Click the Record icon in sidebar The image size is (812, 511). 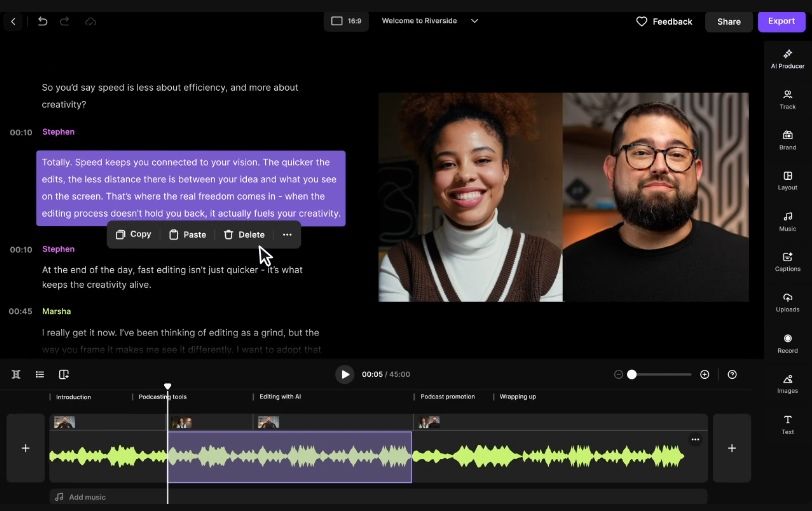point(787,343)
